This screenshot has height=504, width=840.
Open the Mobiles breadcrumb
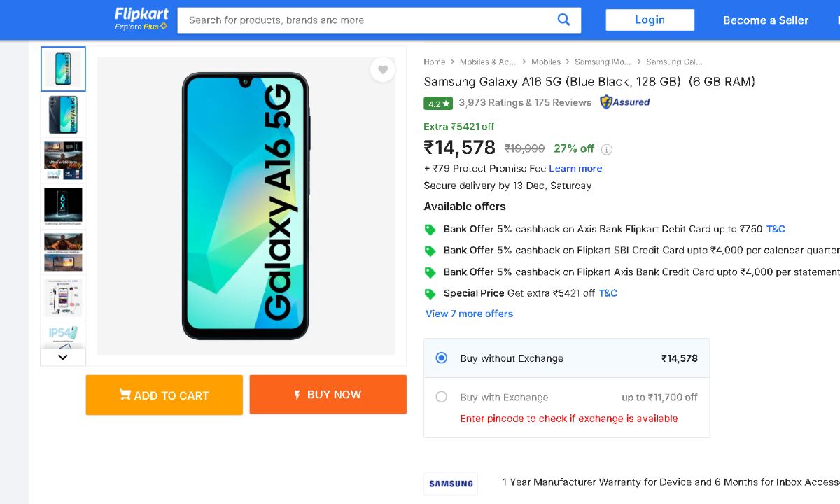pos(545,62)
